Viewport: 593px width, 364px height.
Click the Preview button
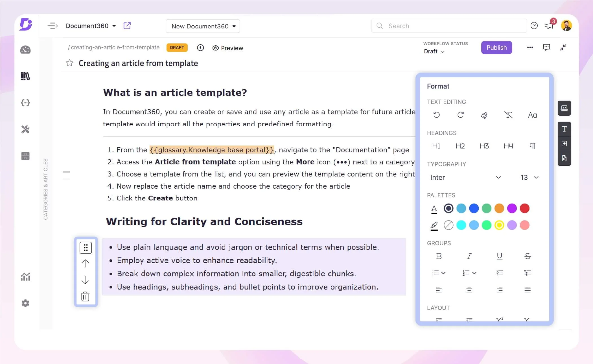pos(228,48)
